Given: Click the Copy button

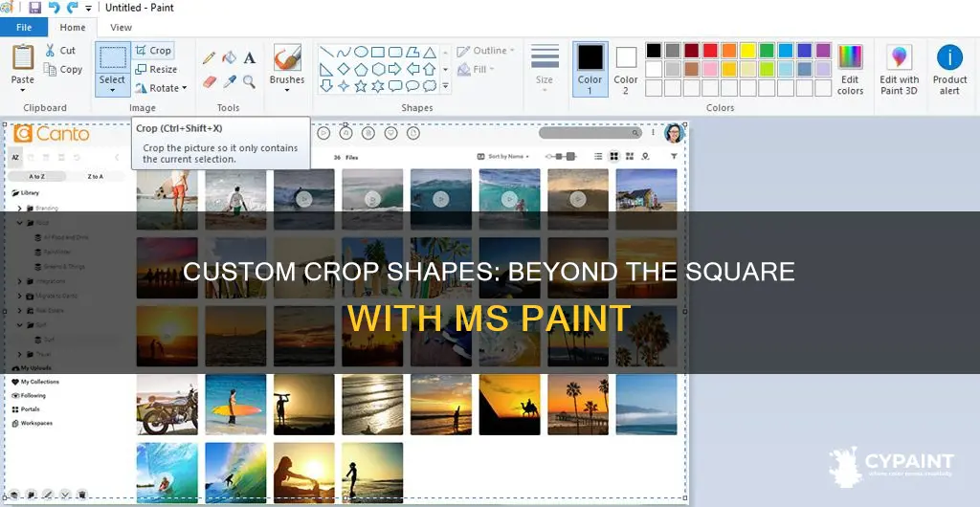Looking at the screenshot, I should [62, 69].
